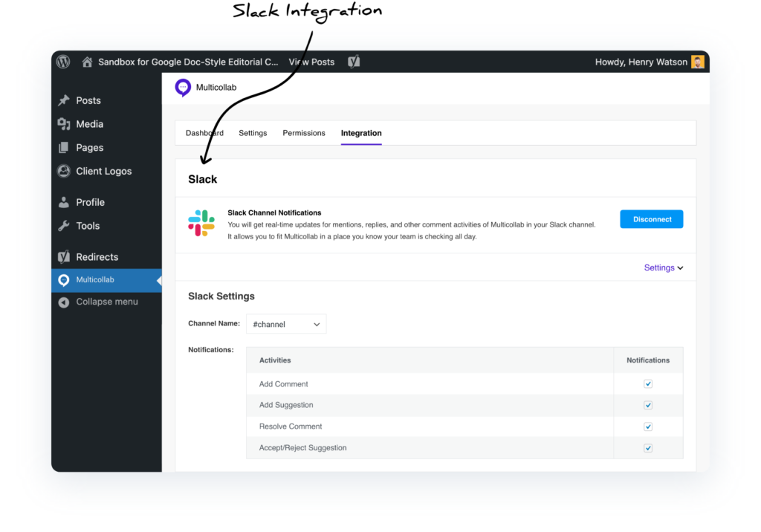
Task: Expand the purple Settings chevron link
Action: tap(664, 268)
